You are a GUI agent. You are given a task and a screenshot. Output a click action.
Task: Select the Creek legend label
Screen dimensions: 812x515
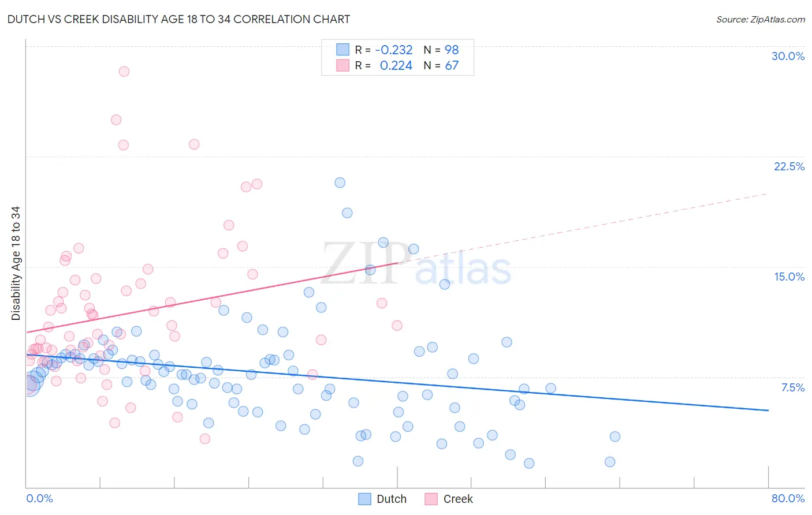tap(458, 499)
